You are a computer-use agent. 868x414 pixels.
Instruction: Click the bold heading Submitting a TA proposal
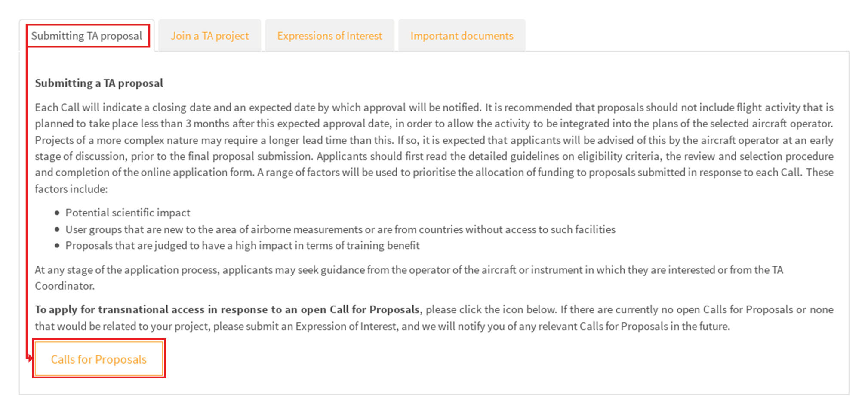pyautogui.click(x=99, y=83)
